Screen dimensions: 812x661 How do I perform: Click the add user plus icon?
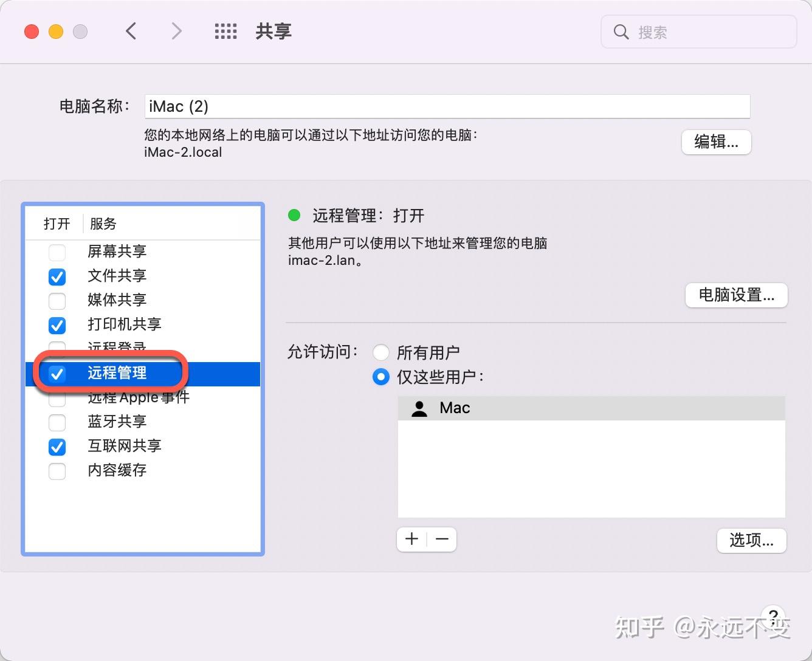[411, 539]
